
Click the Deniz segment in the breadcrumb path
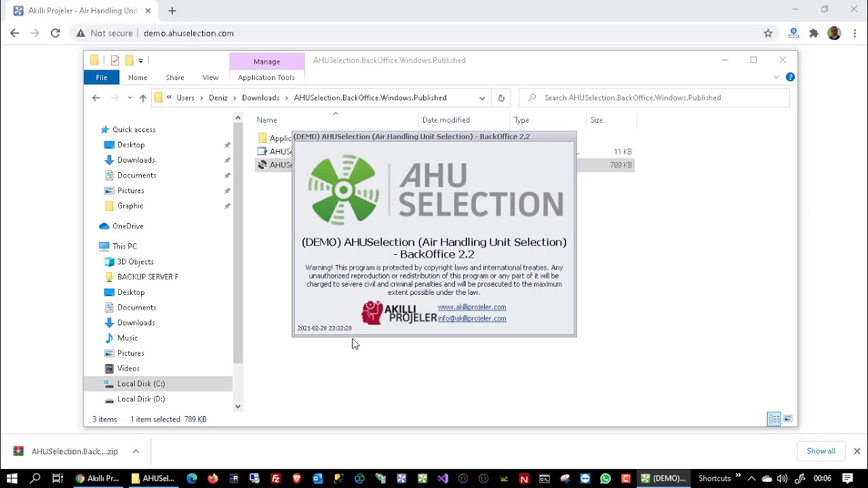(x=218, y=98)
